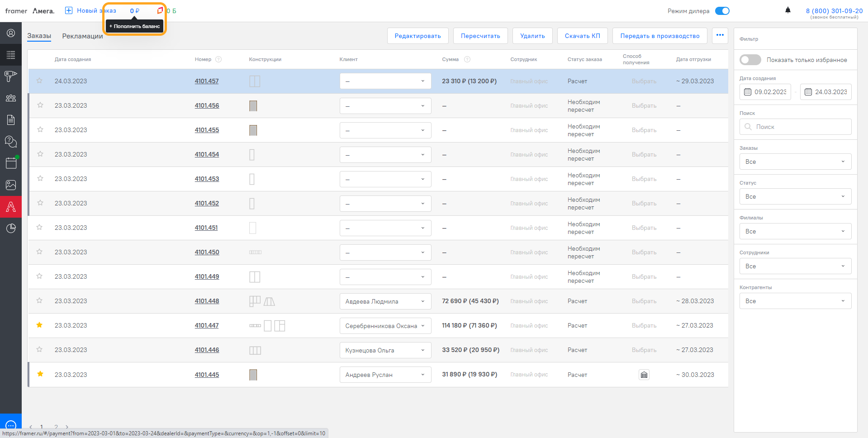
Task: Expand the Статус filter dropdown
Action: click(795, 196)
